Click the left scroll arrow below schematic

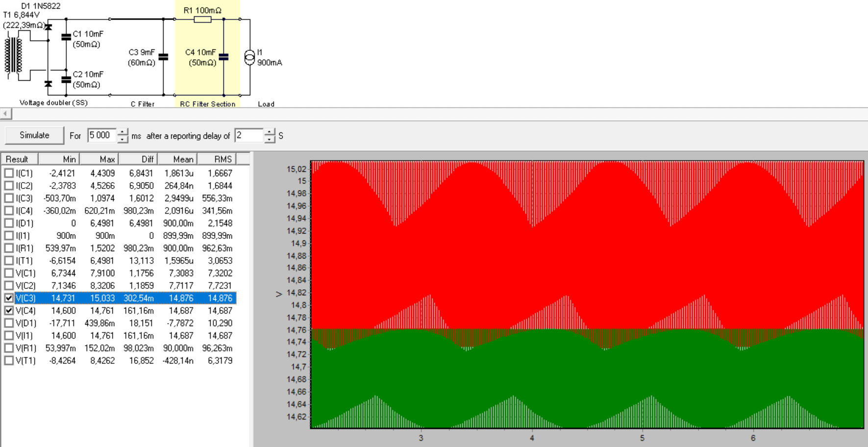(x=6, y=114)
